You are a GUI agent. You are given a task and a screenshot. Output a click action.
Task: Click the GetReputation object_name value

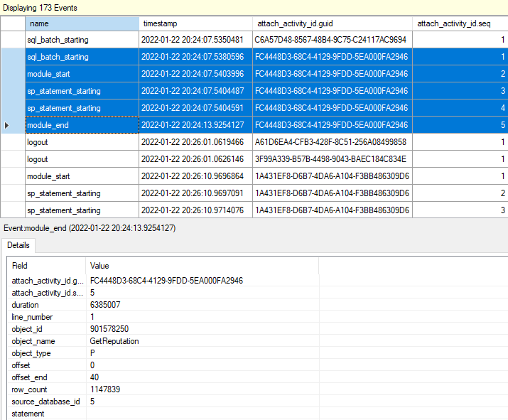coord(114,341)
